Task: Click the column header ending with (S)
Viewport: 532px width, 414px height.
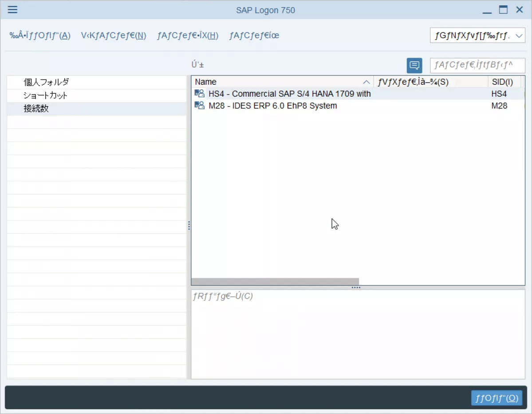Action: (431, 82)
